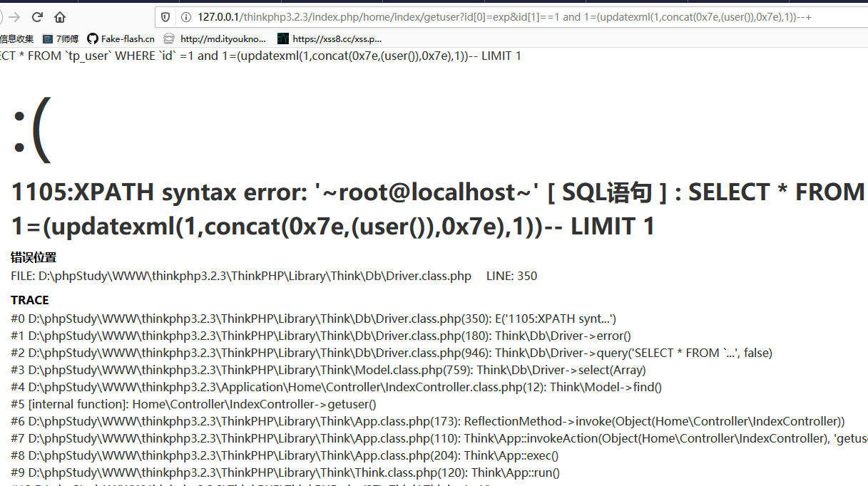Viewport: 868px width, 486px height.
Task: Go forward with the browser forward arrow
Action: pyautogui.click(x=15, y=17)
